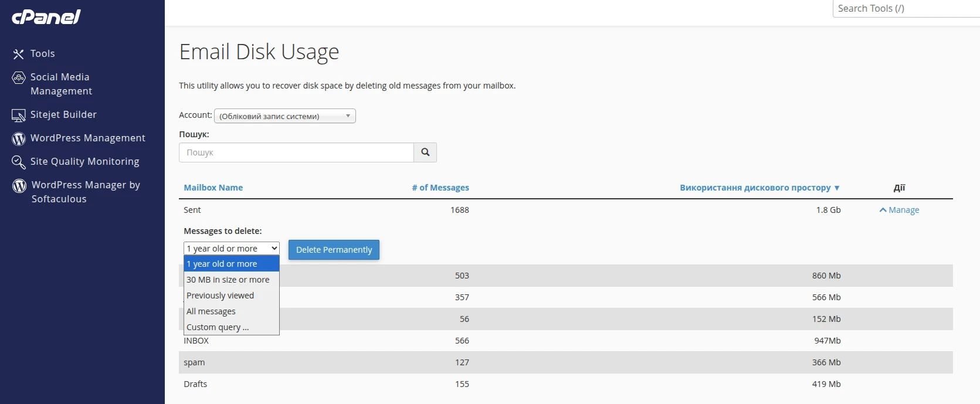The height and width of the screenshot is (404, 980).
Task: Open the Account selection dropdown
Action: pos(284,116)
